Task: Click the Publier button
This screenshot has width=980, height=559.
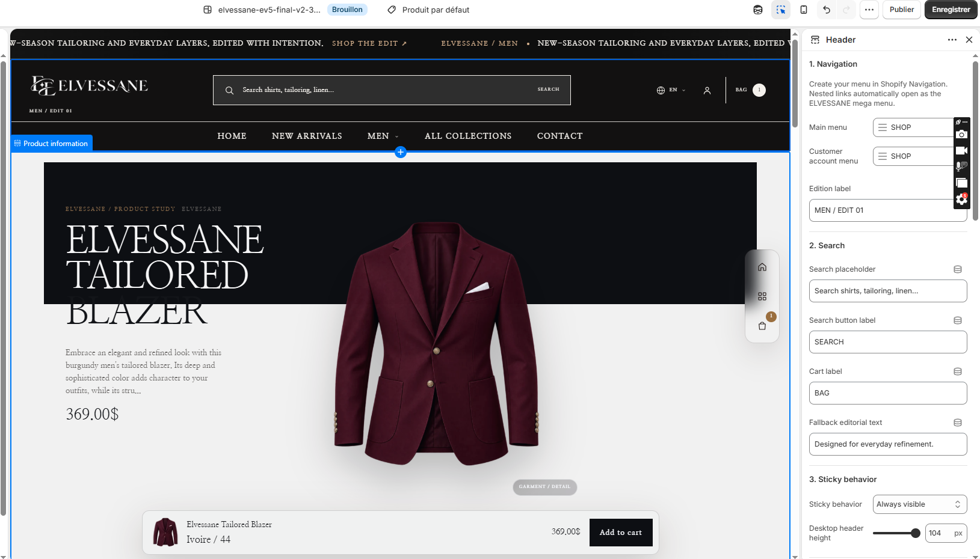Action: [902, 10]
